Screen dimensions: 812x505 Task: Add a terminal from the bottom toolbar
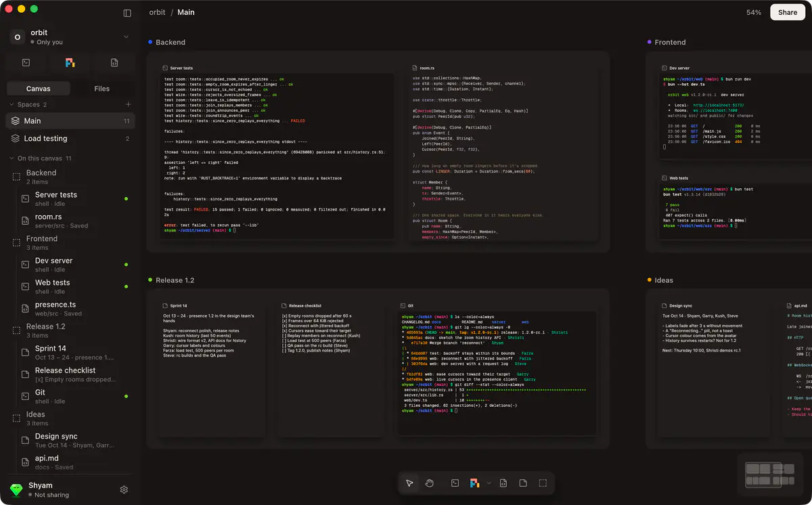[x=455, y=483]
